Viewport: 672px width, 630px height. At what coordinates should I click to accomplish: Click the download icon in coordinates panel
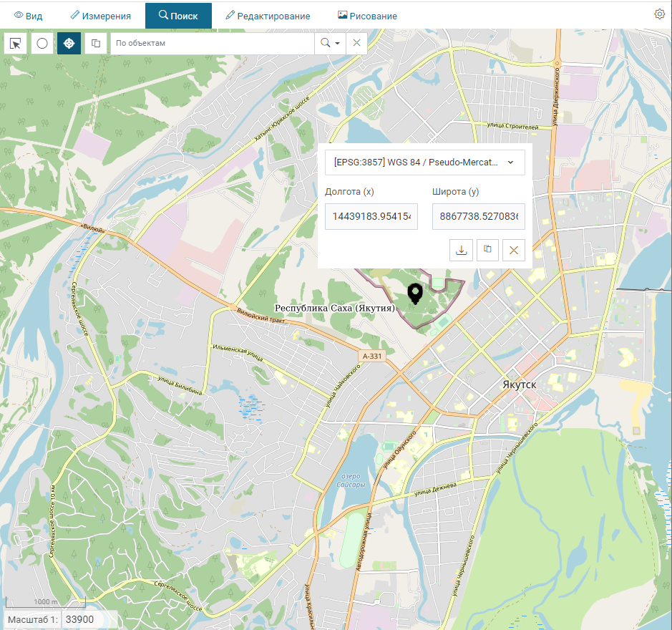coord(461,250)
